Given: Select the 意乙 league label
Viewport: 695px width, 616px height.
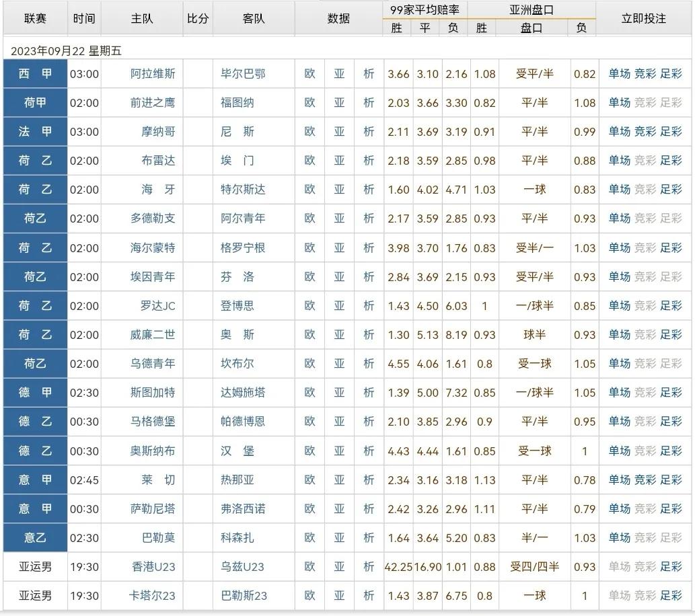Looking at the screenshot, I should coord(34,537).
